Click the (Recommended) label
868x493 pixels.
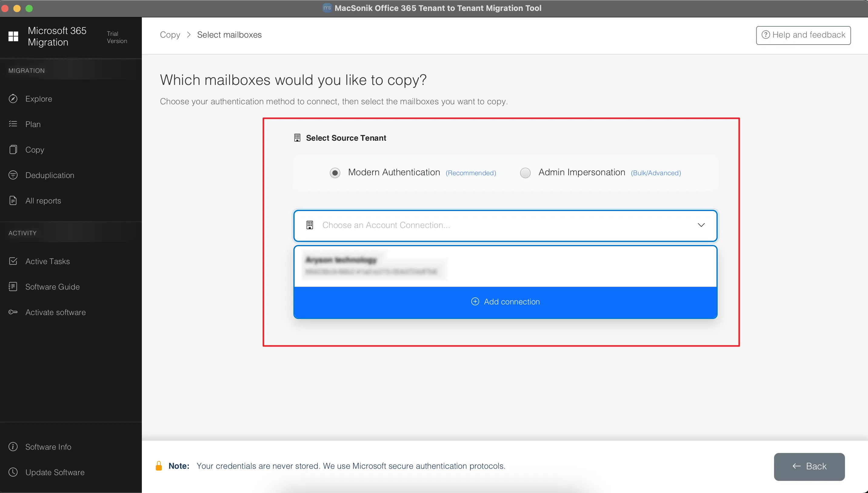471,173
